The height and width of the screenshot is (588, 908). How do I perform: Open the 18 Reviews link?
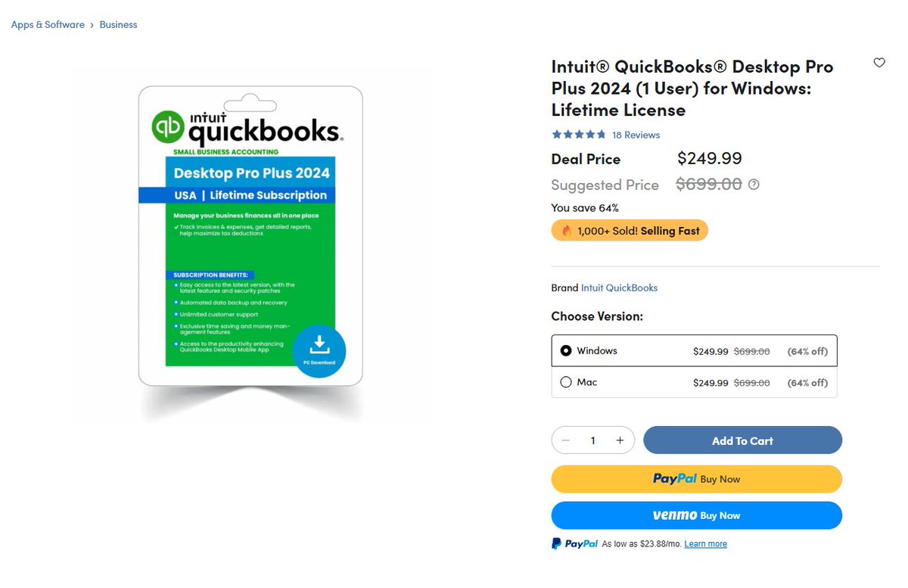tap(636, 135)
